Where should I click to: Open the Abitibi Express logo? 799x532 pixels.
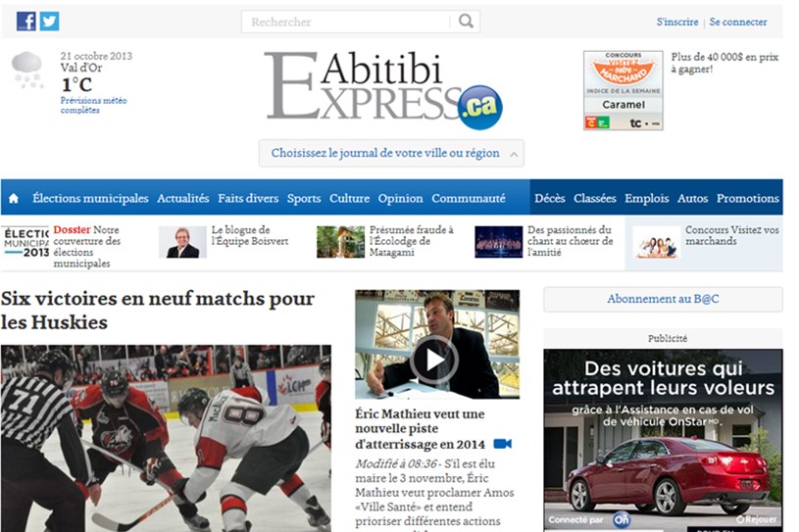tap(383, 89)
